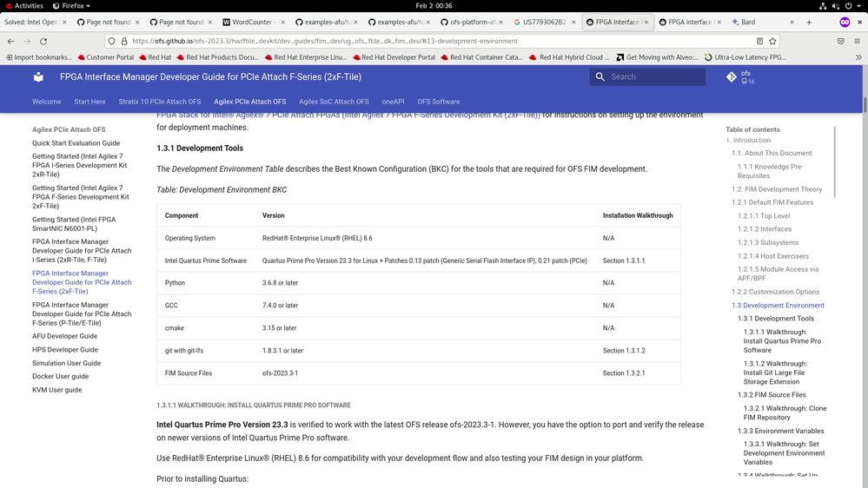The image size is (868, 488).
Task: Switch to the ofs-platform-afu tab
Action: coord(472,22)
